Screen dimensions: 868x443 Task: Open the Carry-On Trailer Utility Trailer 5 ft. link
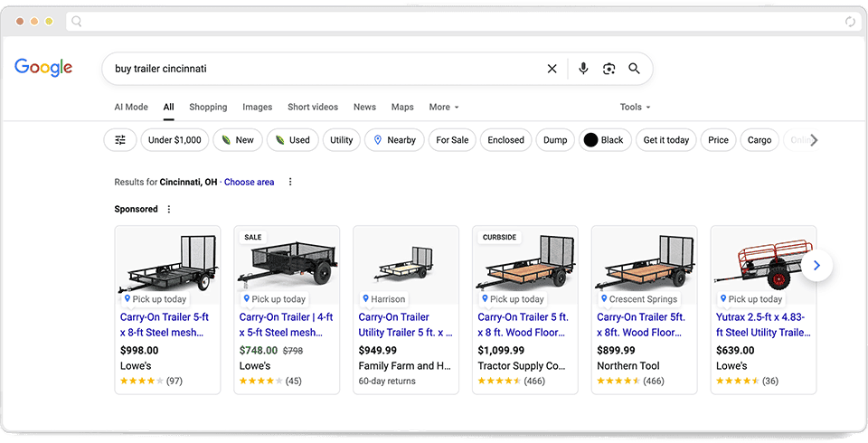pos(405,325)
